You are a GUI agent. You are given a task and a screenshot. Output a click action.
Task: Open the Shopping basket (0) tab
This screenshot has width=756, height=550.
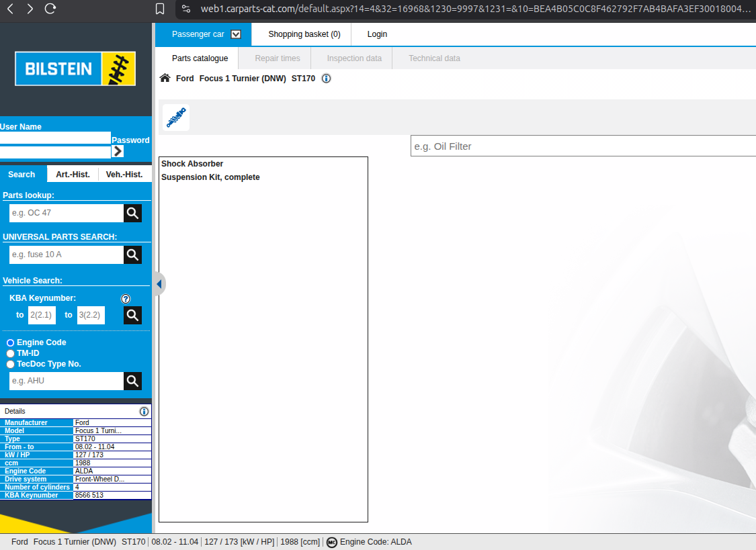304,34
